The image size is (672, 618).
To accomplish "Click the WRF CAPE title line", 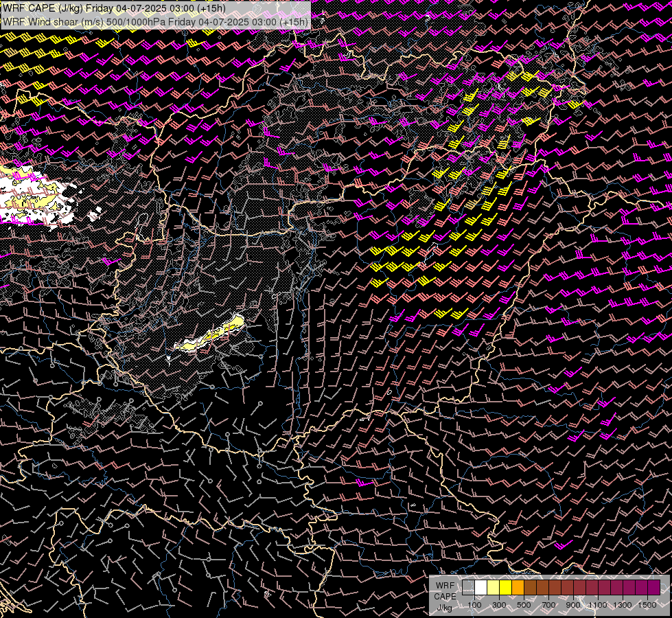I will 114,8.
